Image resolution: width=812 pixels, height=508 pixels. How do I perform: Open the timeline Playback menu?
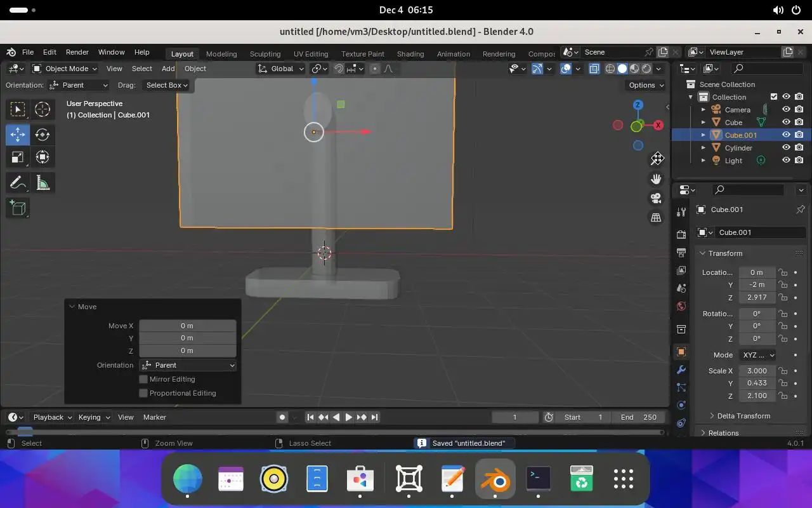pos(52,417)
